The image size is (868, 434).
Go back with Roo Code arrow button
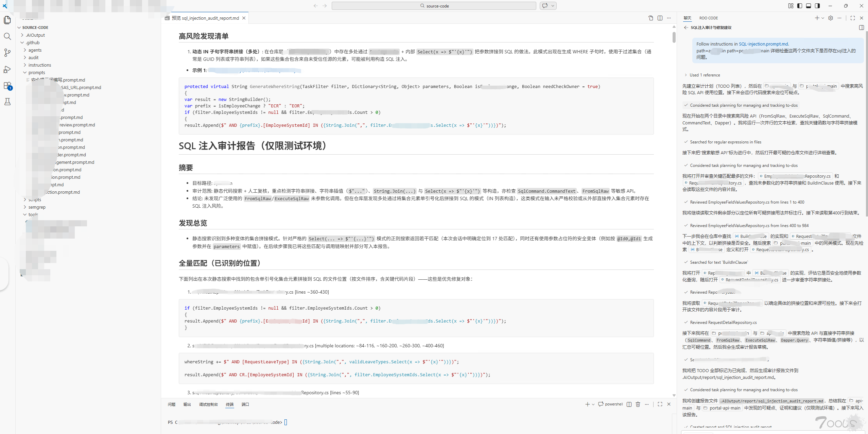(685, 28)
